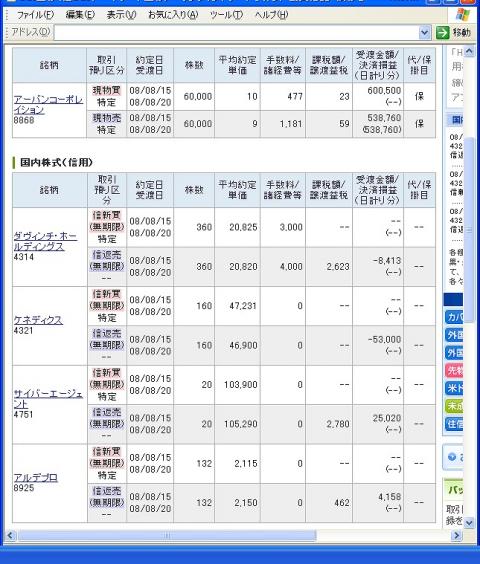Open the ヘルプ(H) menu
The image size is (480, 564).
[x=272, y=15]
